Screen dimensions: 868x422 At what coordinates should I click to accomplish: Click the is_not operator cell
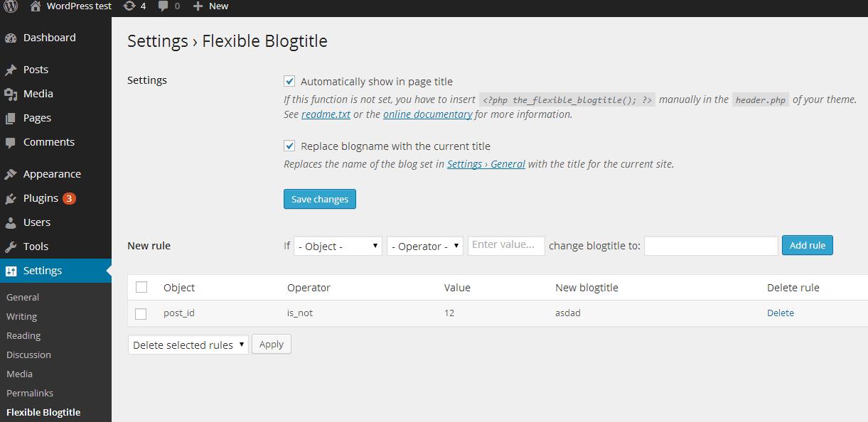point(300,313)
